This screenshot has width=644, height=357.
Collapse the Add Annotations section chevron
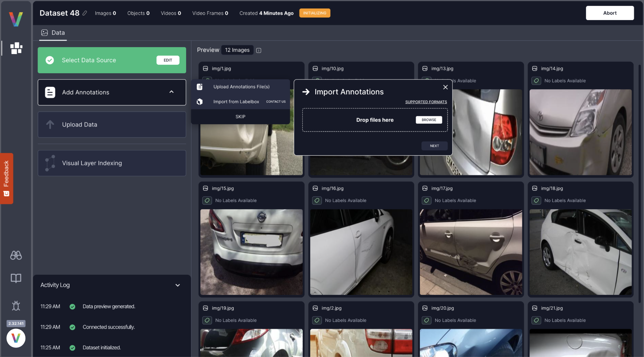click(172, 92)
